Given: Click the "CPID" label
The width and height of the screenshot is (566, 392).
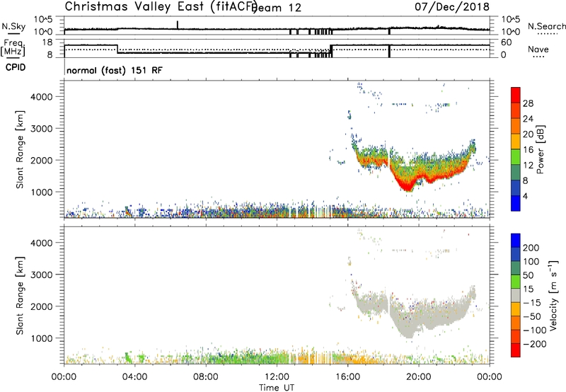Looking at the screenshot, I should pos(16,67).
